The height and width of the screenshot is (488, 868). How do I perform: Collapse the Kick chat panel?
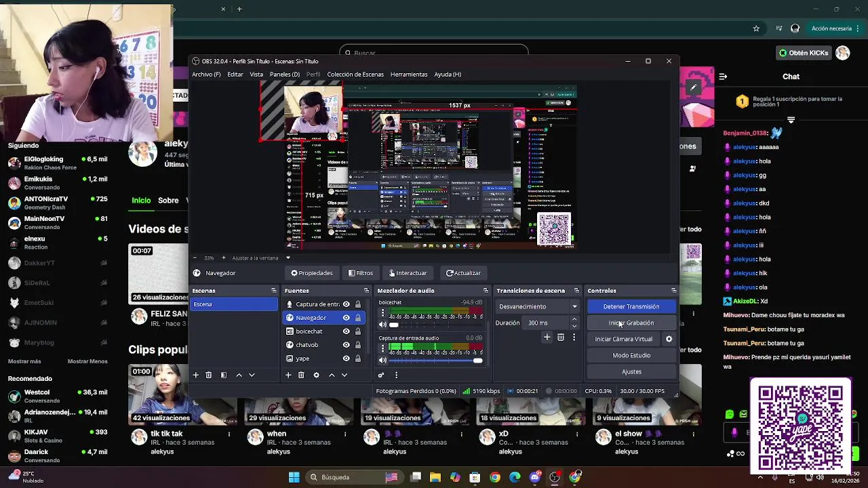[x=723, y=77]
